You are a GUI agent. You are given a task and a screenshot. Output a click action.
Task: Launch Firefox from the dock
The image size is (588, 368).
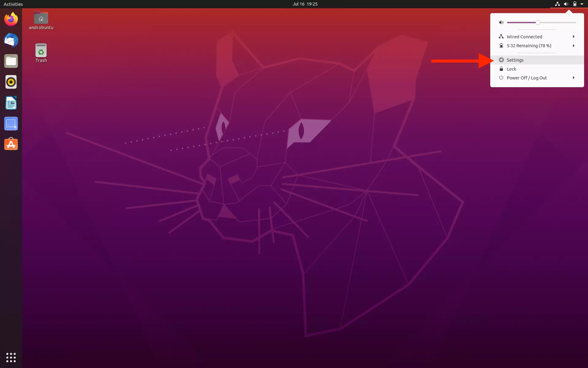coord(11,19)
